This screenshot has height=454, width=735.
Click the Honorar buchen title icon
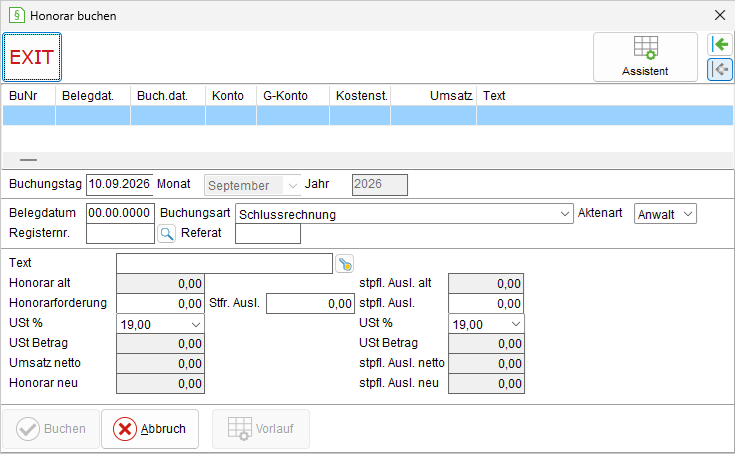(16, 15)
